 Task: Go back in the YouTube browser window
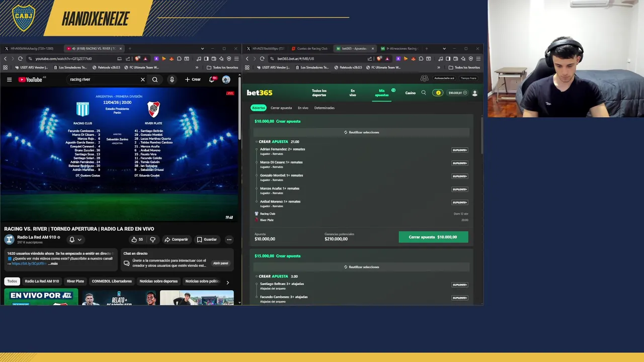(6, 59)
